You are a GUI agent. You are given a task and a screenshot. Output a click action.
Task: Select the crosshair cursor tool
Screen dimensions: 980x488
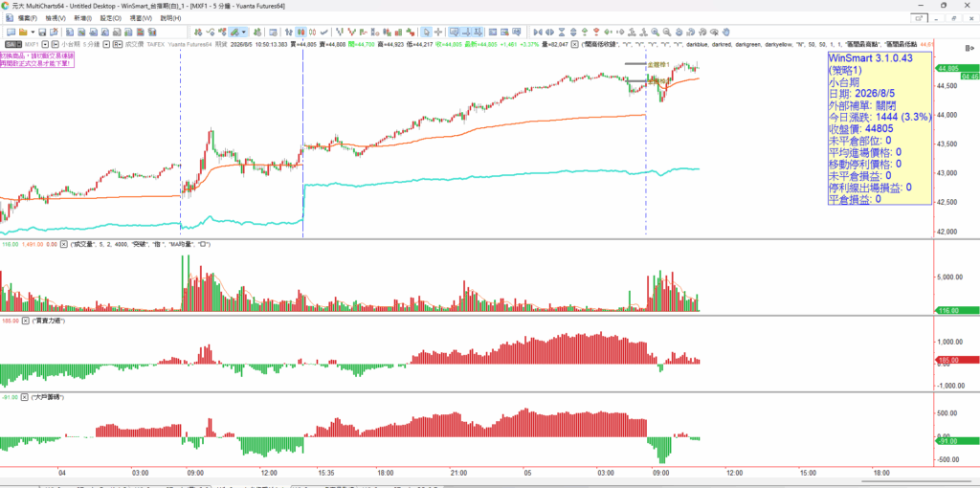[438, 32]
